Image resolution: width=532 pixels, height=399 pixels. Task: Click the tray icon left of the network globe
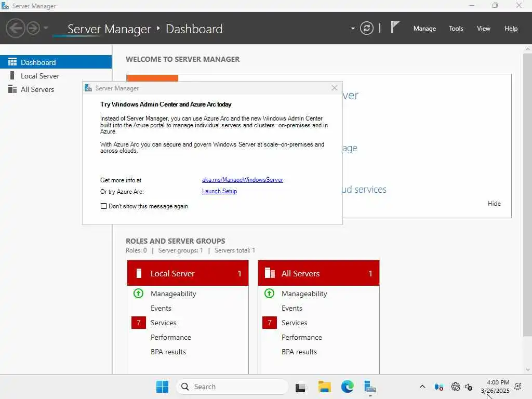click(x=438, y=387)
